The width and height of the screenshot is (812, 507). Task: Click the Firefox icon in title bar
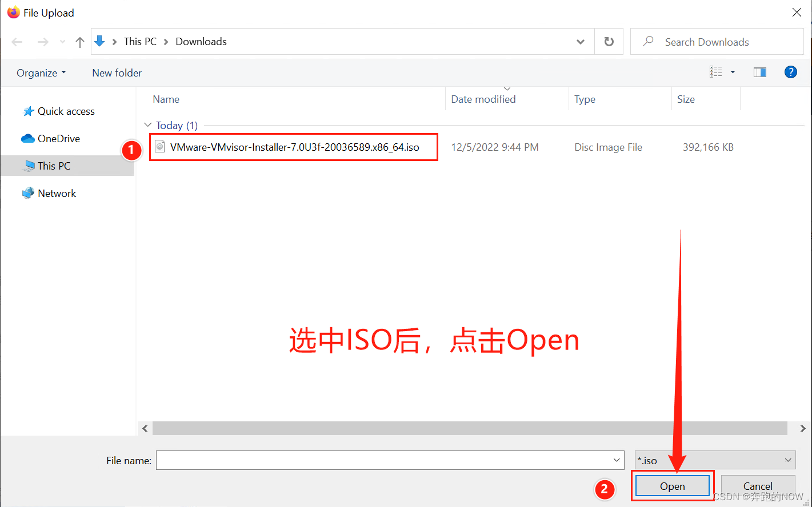click(x=13, y=12)
